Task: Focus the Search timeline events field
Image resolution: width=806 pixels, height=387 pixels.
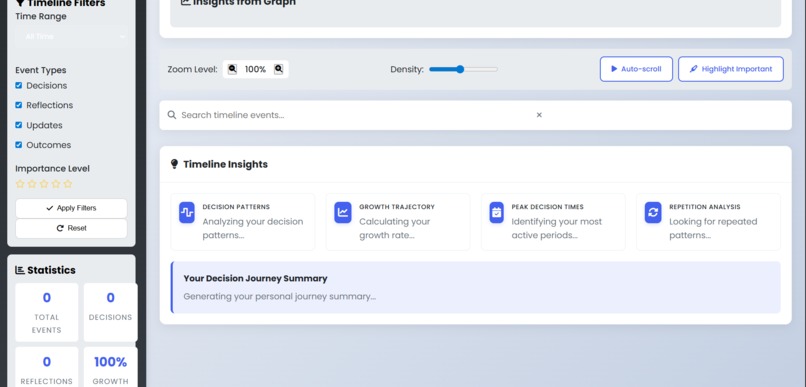Action: tap(355, 115)
